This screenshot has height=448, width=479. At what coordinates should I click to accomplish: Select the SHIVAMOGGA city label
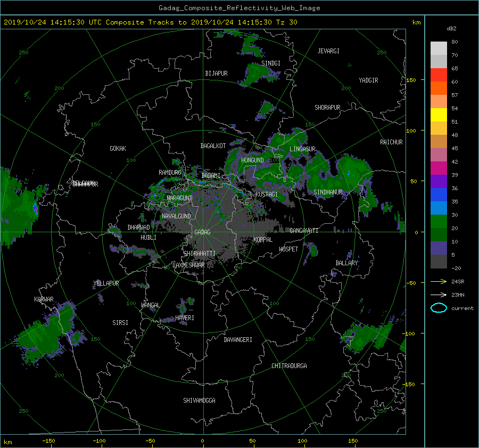(x=199, y=400)
